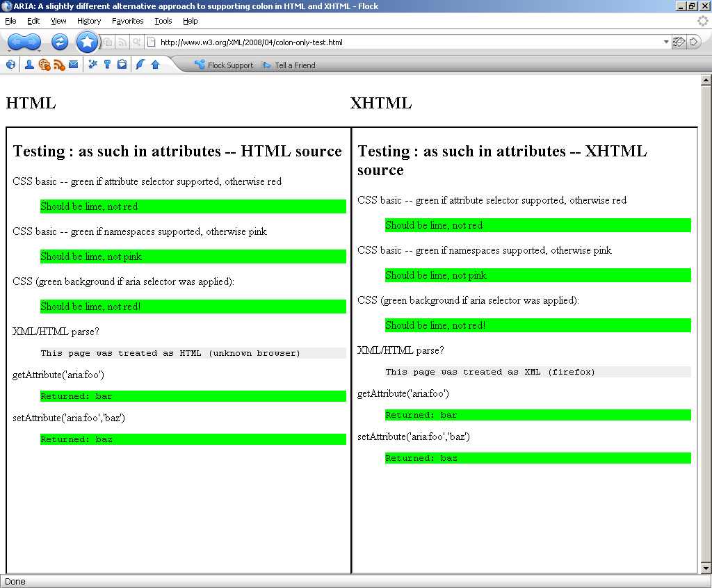This screenshot has width=712, height=588.
Task: Click the scrollbar up arrow
Action: click(706, 81)
